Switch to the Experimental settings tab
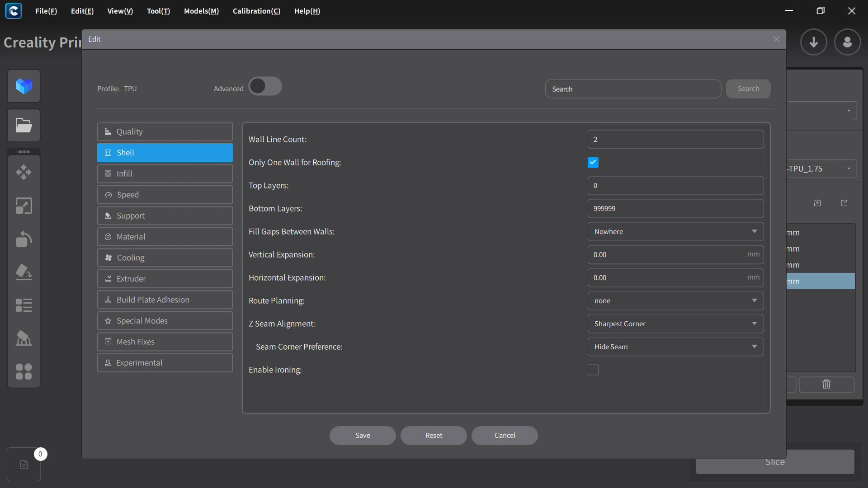The height and width of the screenshot is (488, 868). (x=165, y=363)
